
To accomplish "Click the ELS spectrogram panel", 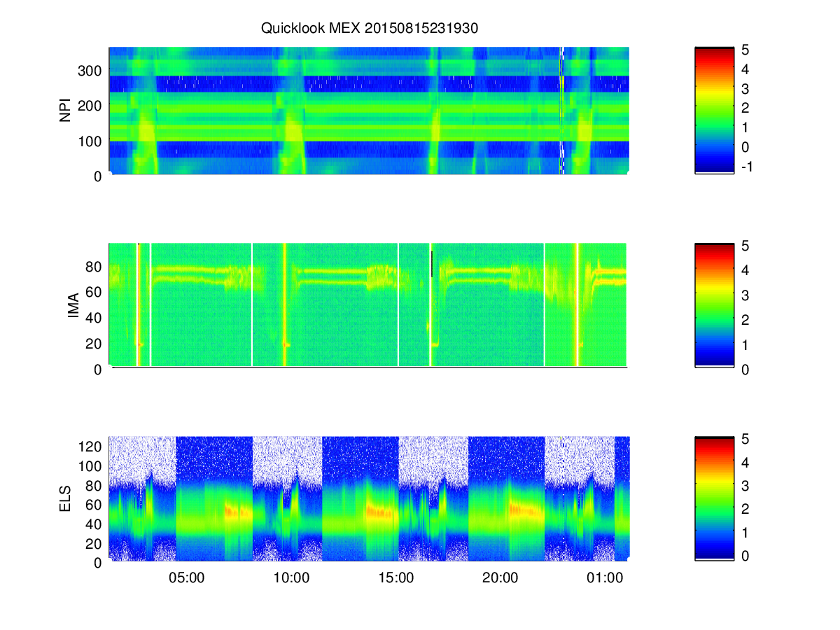I will tap(369, 498).
